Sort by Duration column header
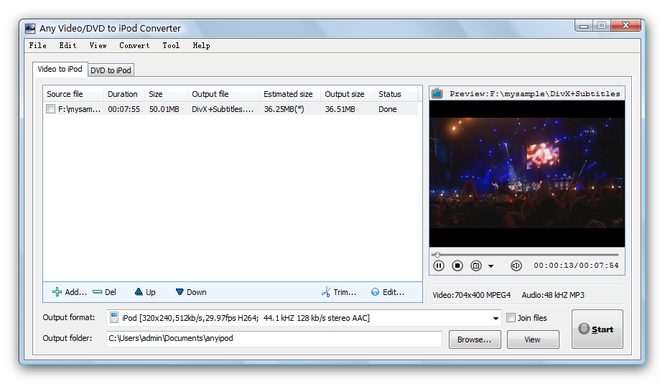Viewport: 665px width, 384px height. click(124, 94)
